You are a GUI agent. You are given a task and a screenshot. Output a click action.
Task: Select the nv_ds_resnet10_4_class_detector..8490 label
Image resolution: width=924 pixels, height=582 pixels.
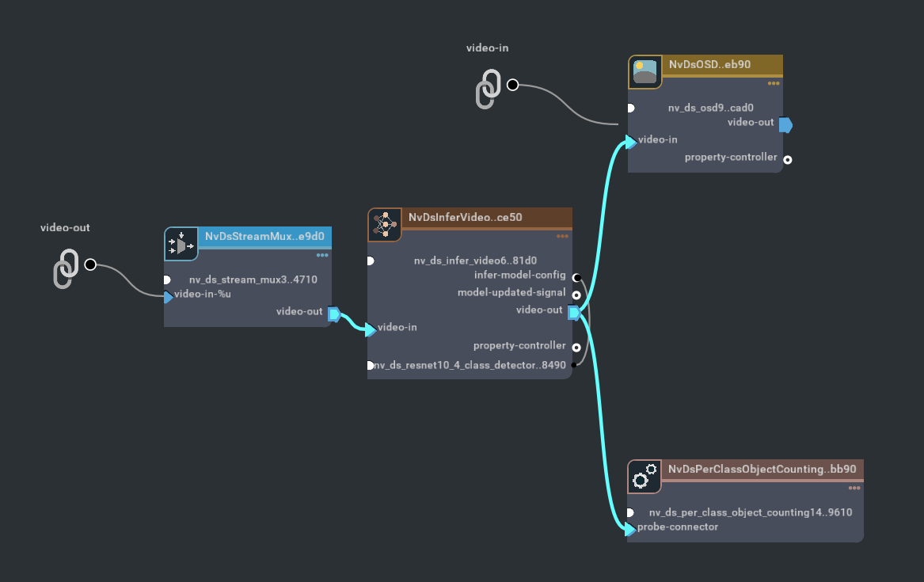click(467, 365)
